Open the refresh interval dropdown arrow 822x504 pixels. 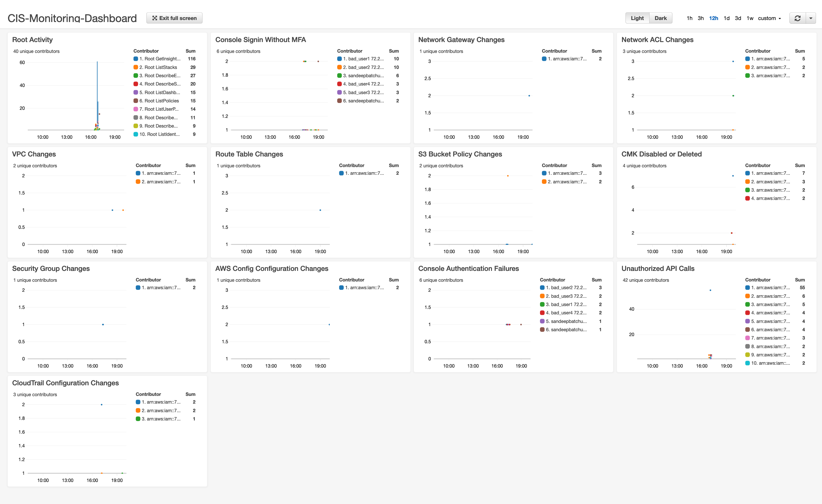click(811, 18)
